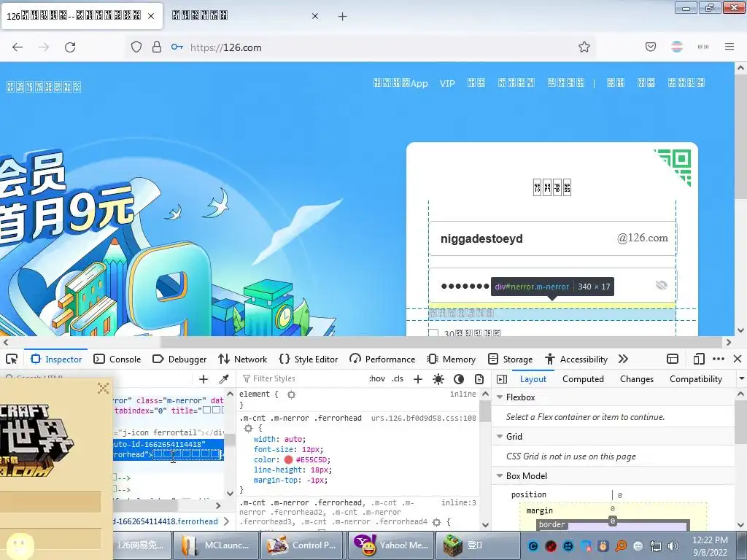747x560 pixels.
Task: Toggle the :hov pseudo-class panel
Action: click(377, 378)
